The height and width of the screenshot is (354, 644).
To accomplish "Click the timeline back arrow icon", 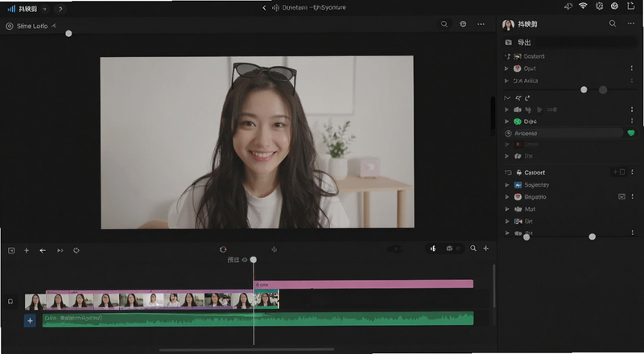I will point(43,250).
